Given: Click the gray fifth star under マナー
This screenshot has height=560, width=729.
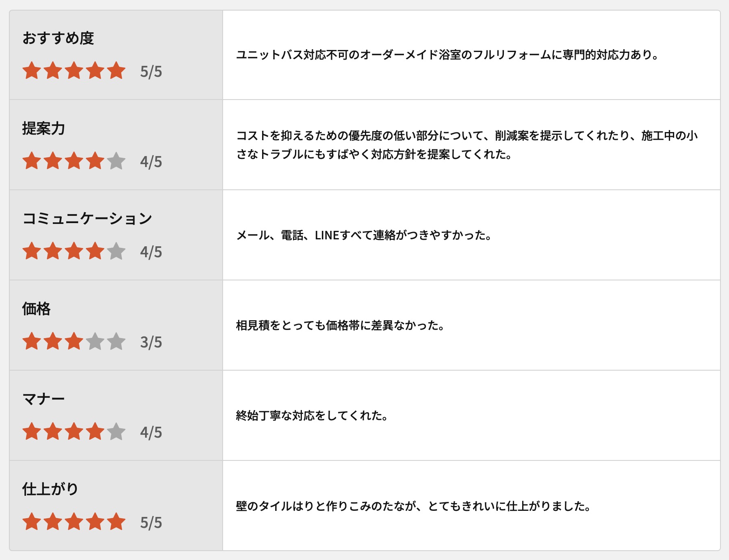Looking at the screenshot, I should click(x=116, y=432).
